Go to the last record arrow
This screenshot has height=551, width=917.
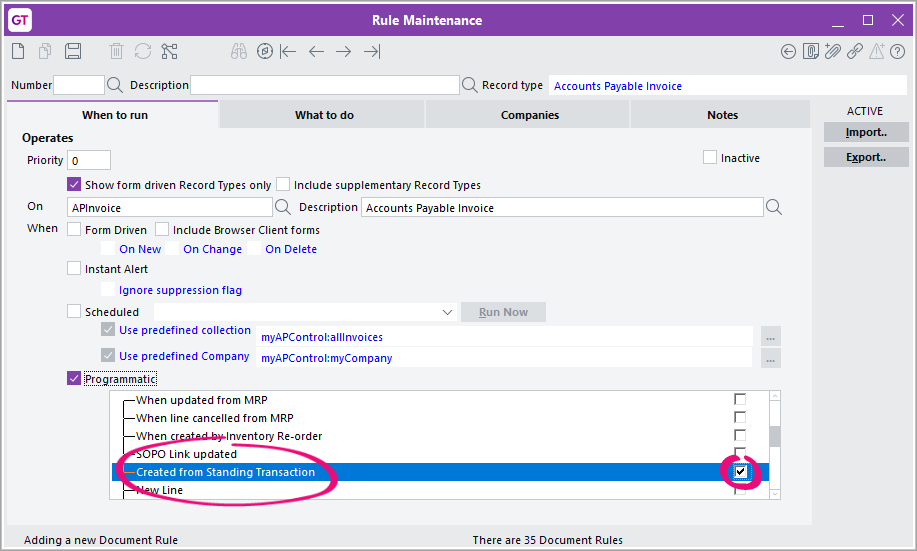[372, 51]
